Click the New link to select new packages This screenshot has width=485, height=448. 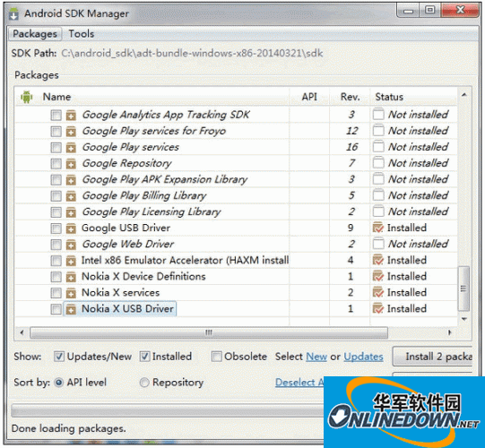click(x=316, y=357)
